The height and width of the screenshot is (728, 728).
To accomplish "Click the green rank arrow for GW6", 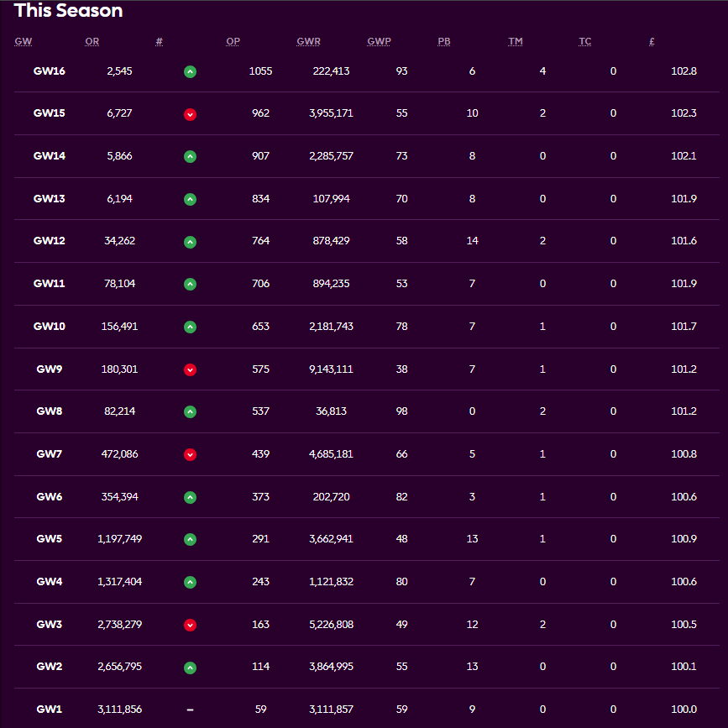I will tap(190, 497).
